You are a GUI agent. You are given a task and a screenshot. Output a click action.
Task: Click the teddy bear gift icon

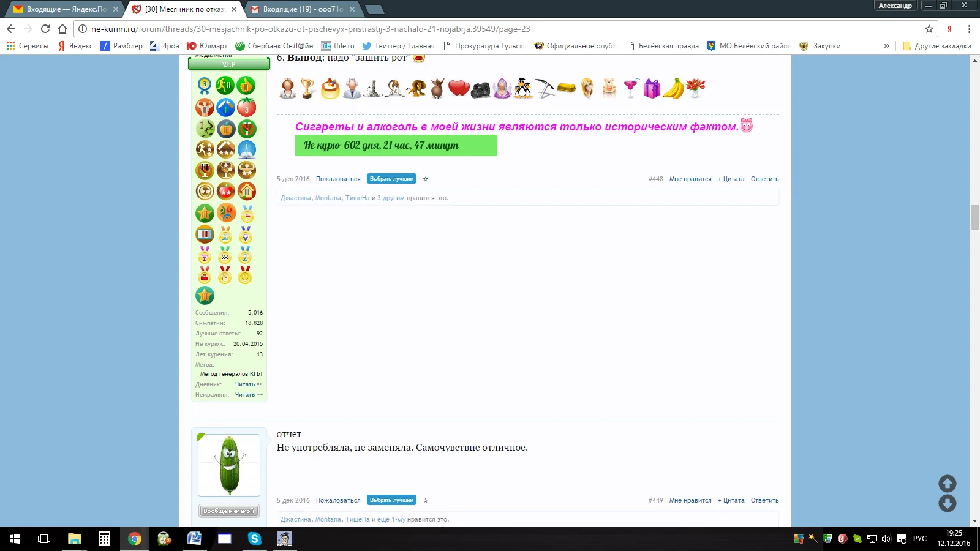pos(609,89)
